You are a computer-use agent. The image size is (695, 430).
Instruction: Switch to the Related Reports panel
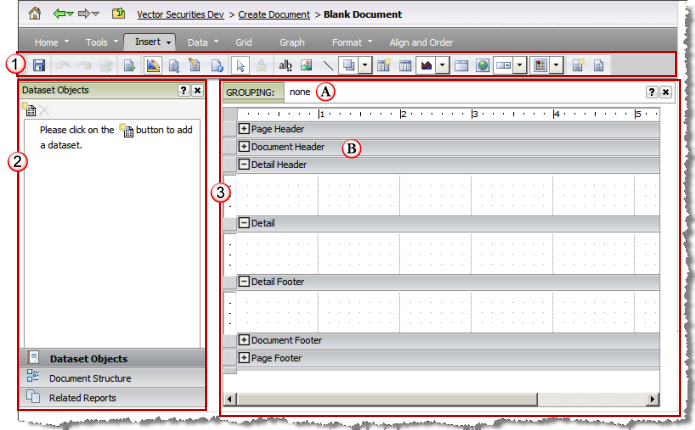point(113,398)
